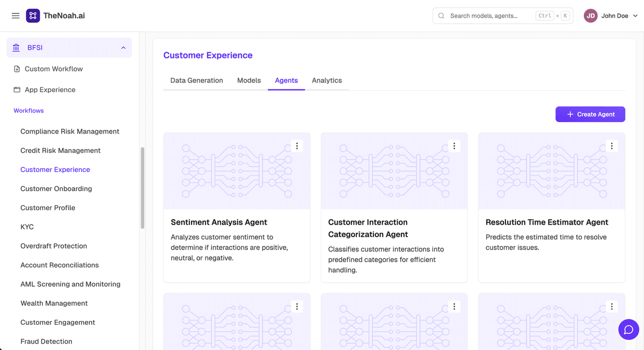Click the Customer Experience page heading
This screenshot has width=644, height=350.
[x=208, y=55]
